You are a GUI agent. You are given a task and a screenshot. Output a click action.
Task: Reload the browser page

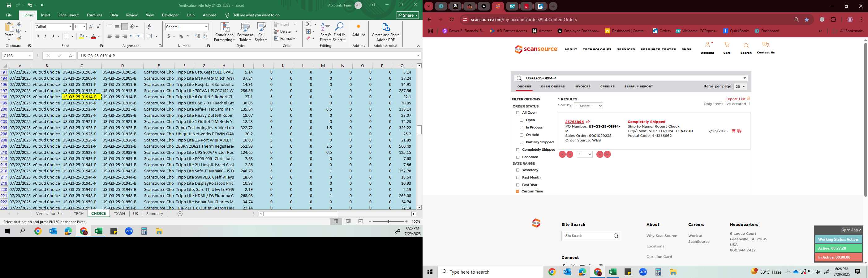pyautogui.click(x=452, y=19)
